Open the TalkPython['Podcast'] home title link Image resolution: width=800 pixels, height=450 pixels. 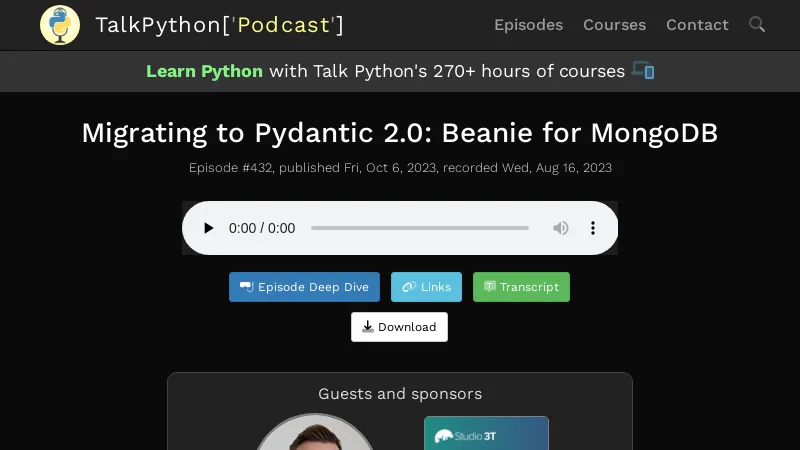219,25
